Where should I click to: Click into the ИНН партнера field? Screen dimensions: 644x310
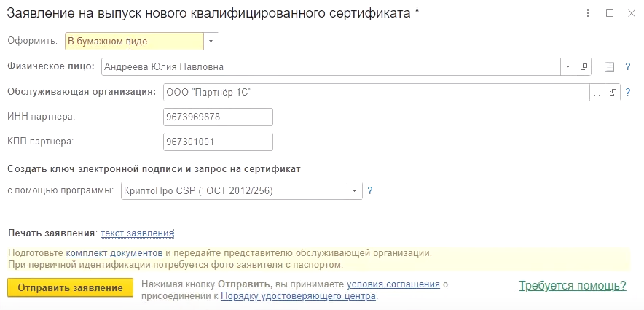(x=219, y=117)
